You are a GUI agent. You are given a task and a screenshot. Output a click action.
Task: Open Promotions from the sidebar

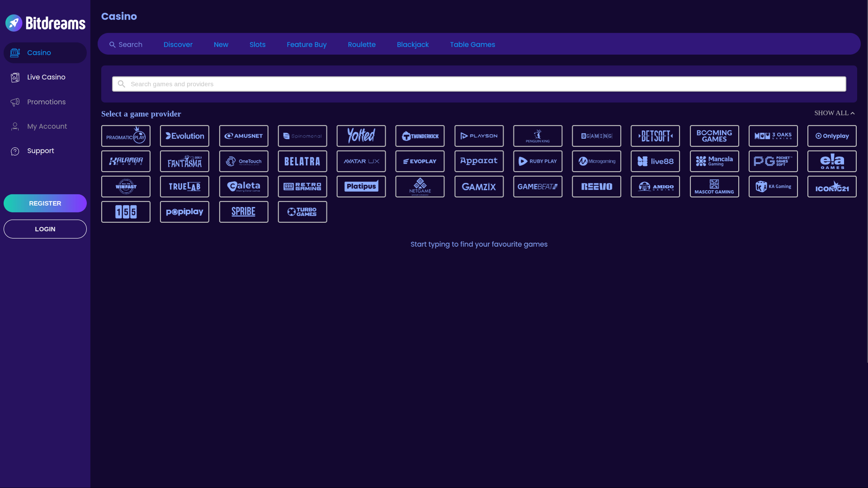click(x=45, y=102)
